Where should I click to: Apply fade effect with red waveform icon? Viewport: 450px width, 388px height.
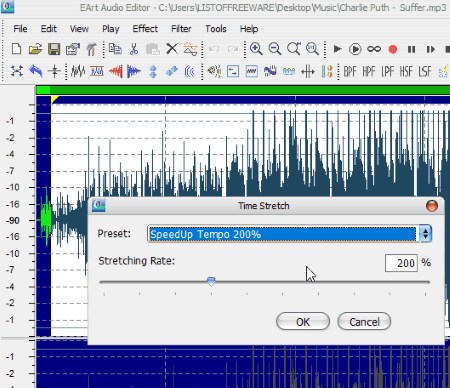click(115, 71)
